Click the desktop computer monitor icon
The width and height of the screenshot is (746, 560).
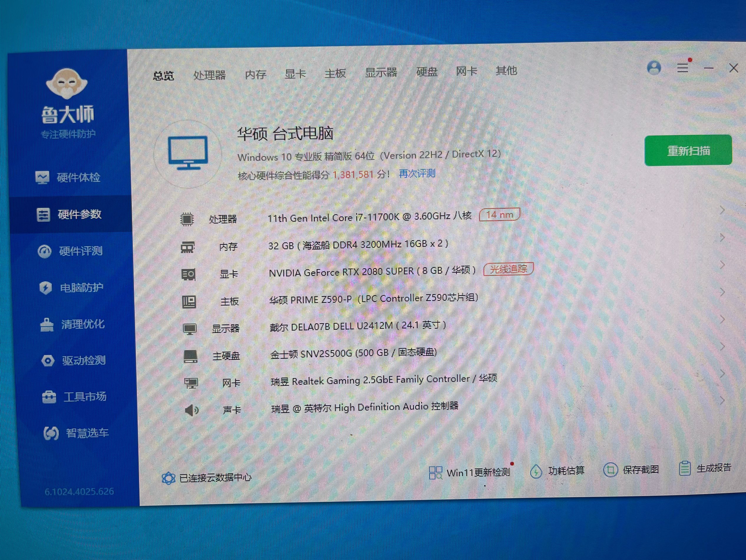[x=188, y=153]
